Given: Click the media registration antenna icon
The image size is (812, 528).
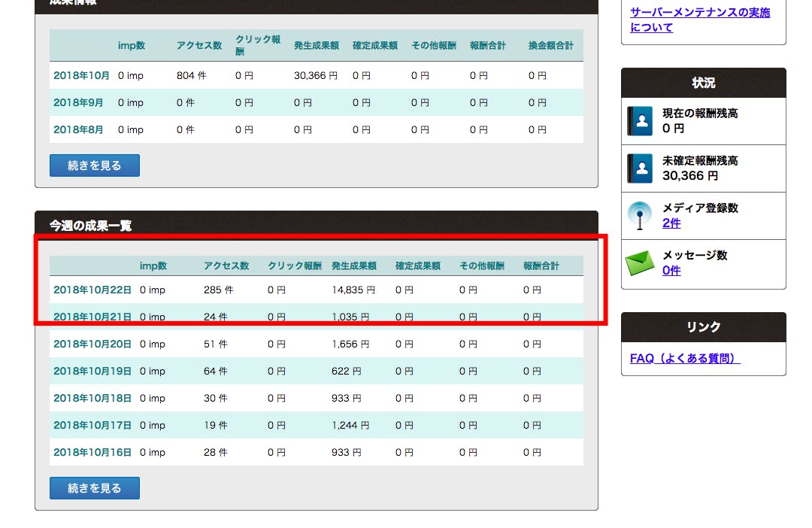Looking at the screenshot, I should tap(640, 216).
